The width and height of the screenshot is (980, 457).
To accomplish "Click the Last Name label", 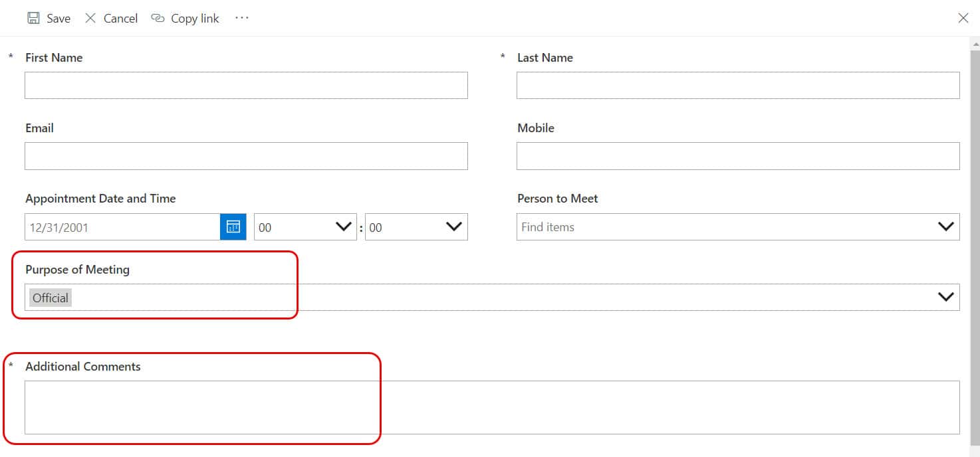I will (x=545, y=58).
